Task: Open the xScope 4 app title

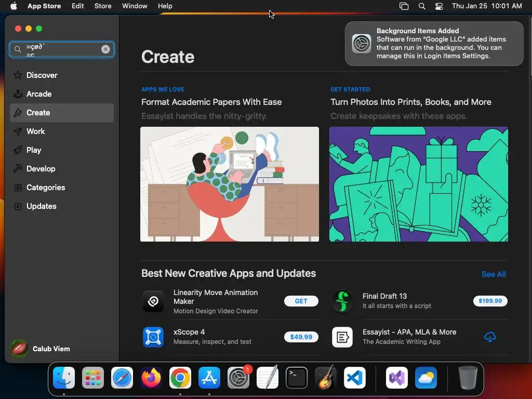Action: (x=189, y=332)
